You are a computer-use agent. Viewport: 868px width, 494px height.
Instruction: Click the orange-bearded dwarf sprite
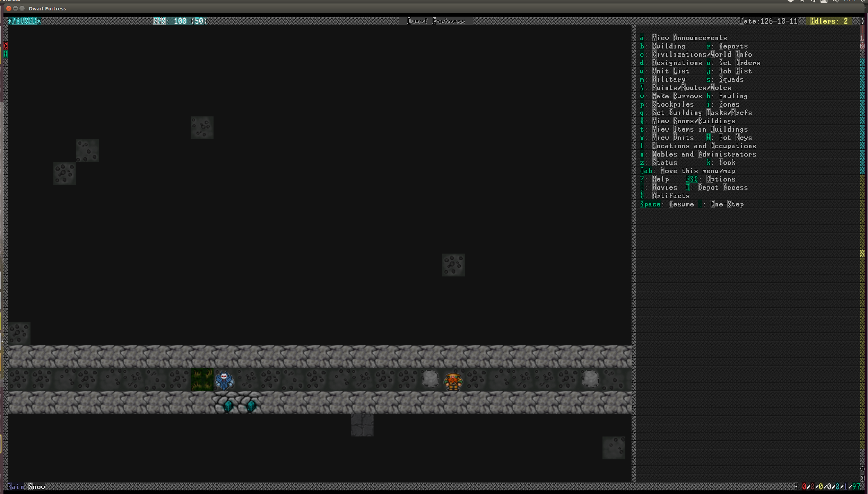tap(453, 381)
